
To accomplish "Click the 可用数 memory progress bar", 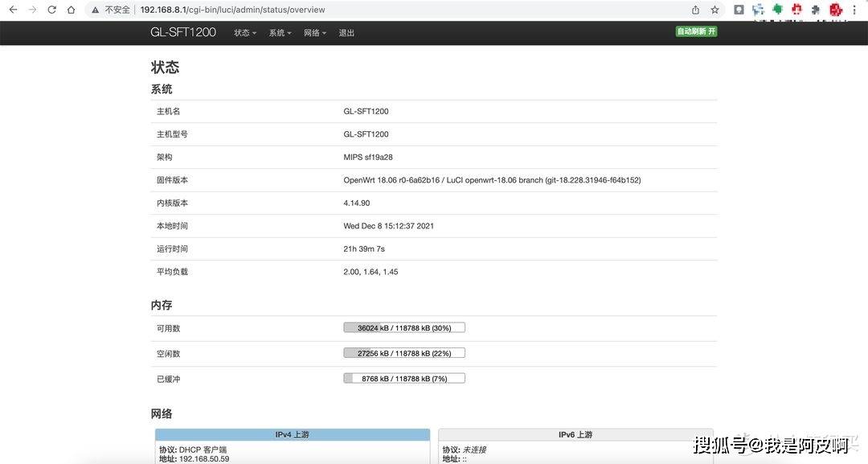I will click(x=404, y=328).
